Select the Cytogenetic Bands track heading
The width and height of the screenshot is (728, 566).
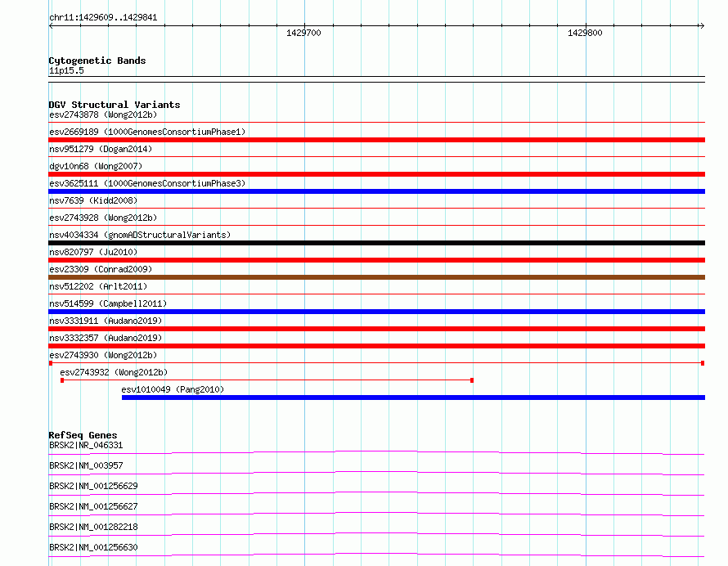(x=97, y=61)
